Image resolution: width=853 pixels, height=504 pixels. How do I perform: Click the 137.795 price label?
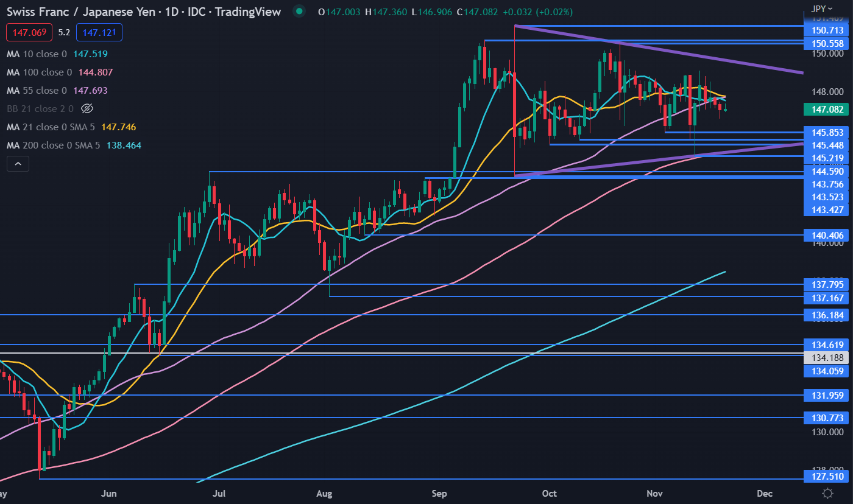coord(827,285)
